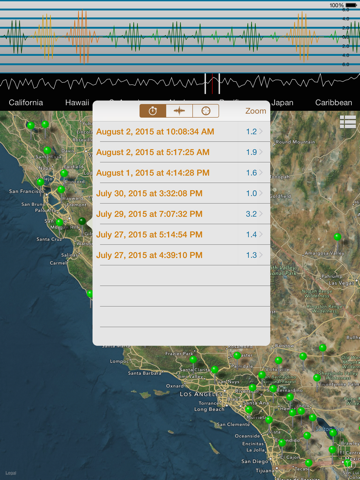This screenshot has height=480, width=360.
Task: Select the green pin on the coast below Carmel
Action: coord(90,294)
